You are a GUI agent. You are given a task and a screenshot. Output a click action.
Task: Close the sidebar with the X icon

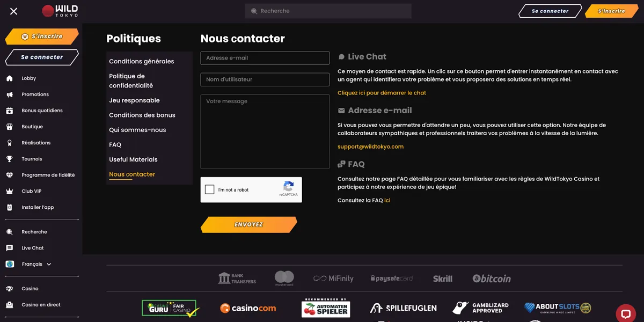click(13, 11)
